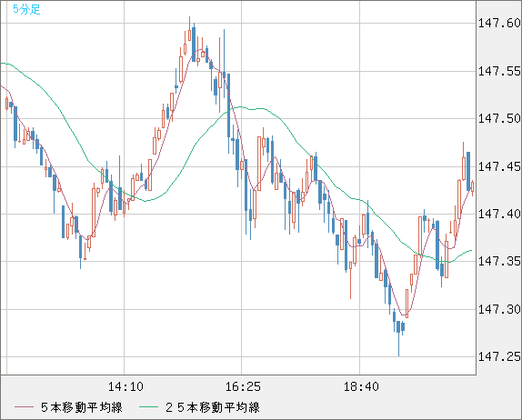
Task: Click the 14:10 time axis label
Action: pos(125,386)
